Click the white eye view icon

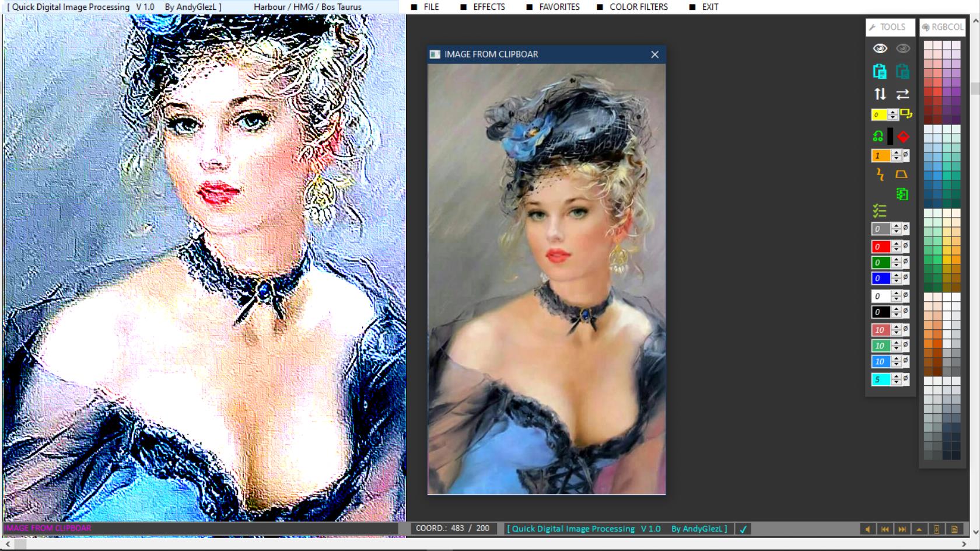880,48
